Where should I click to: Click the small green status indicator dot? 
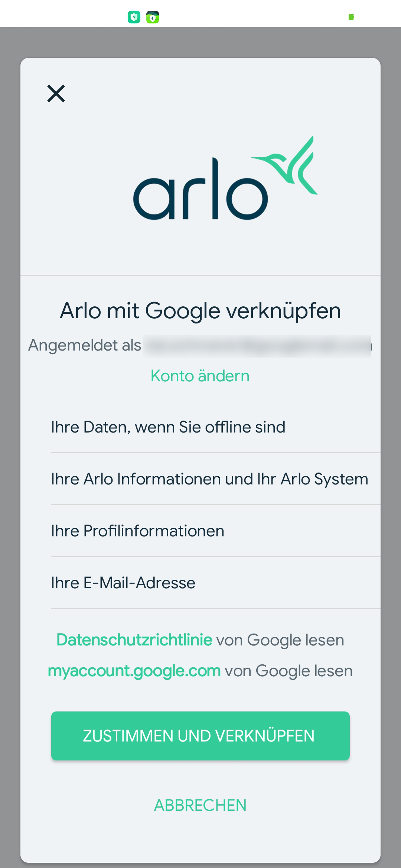351,17
